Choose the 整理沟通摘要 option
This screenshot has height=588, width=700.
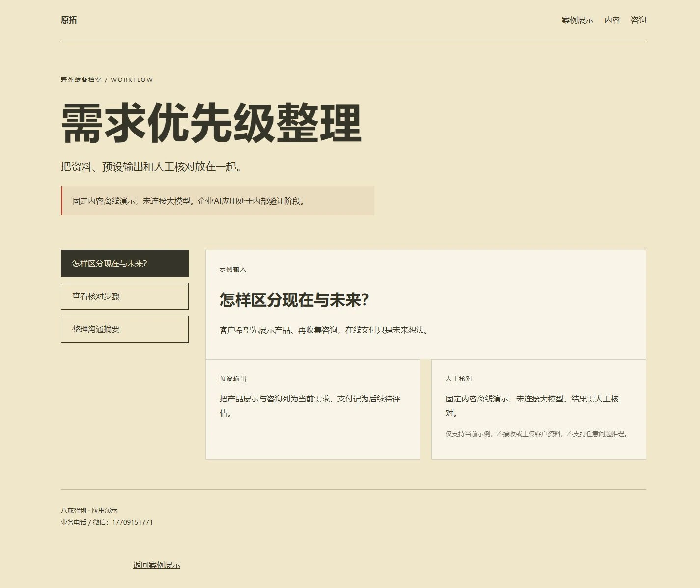pos(125,329)
